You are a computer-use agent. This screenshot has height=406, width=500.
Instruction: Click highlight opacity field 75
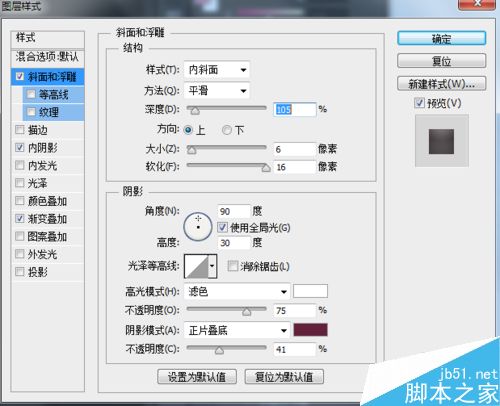[x=294, y=310]
